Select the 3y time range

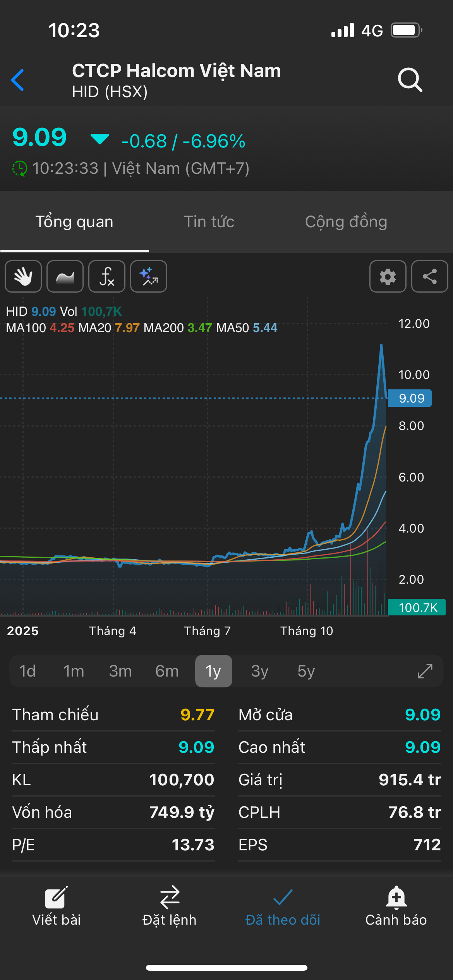pyautogui.click(x=259, y=671)
